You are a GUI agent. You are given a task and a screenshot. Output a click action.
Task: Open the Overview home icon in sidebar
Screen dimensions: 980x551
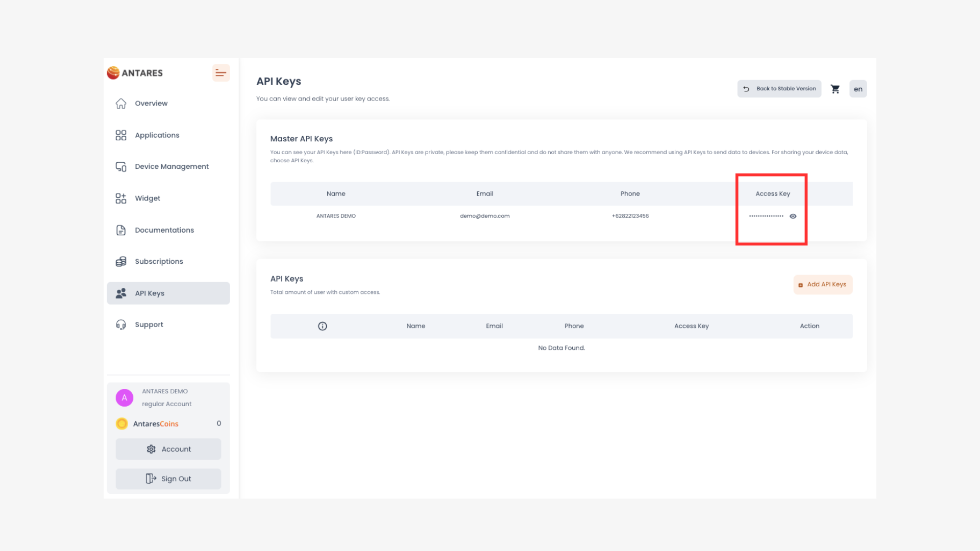121,103
